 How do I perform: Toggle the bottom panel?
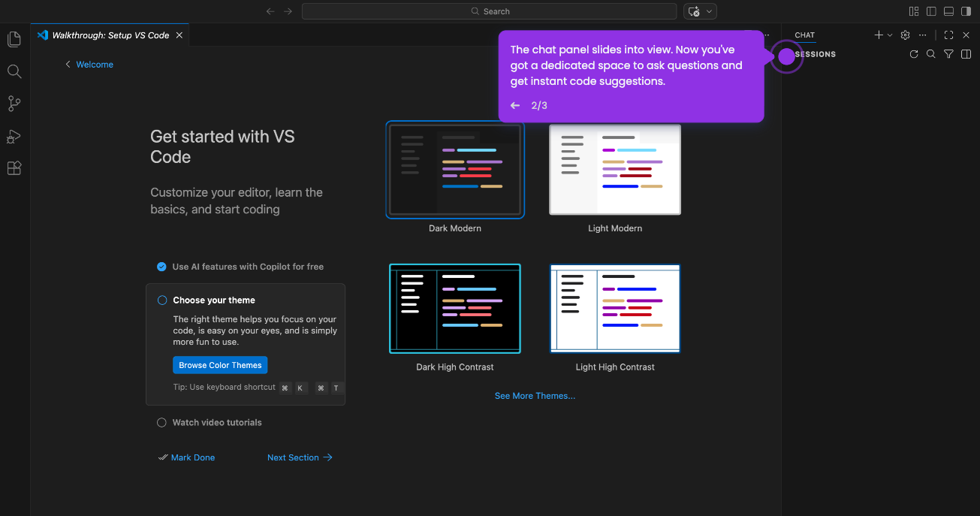click(x=948, y=11)
